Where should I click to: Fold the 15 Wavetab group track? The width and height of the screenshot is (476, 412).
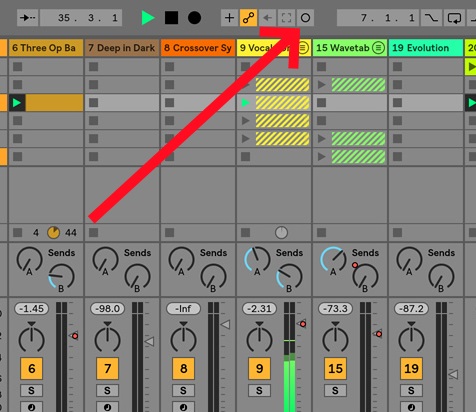coord(378,48)
